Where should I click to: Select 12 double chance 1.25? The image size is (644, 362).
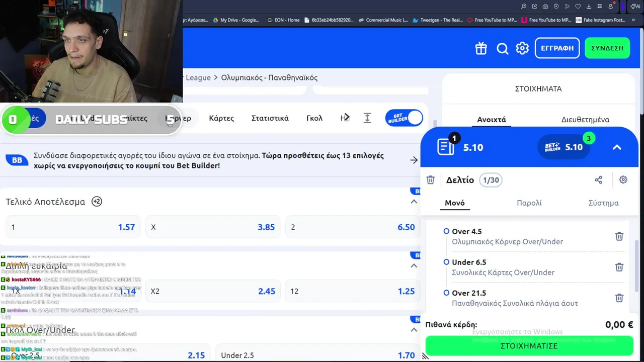click(352, 291)
